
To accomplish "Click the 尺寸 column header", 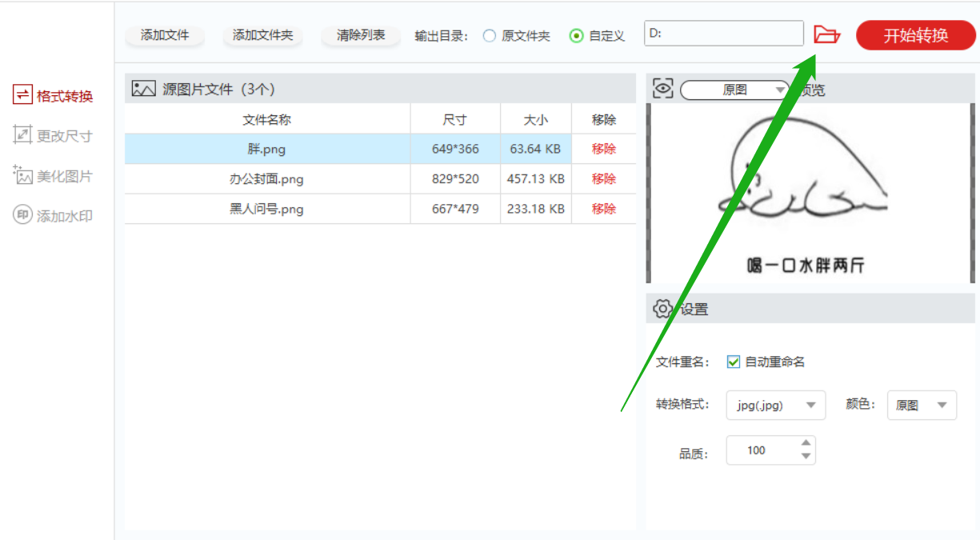I will [x=455, y=120].
